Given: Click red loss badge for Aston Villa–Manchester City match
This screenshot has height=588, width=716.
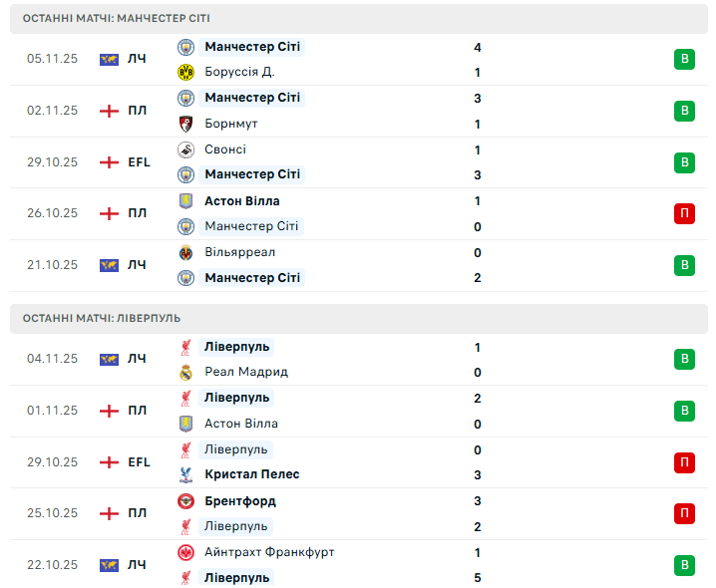Looking at the screenshot, I should click(x=684, y=213).
